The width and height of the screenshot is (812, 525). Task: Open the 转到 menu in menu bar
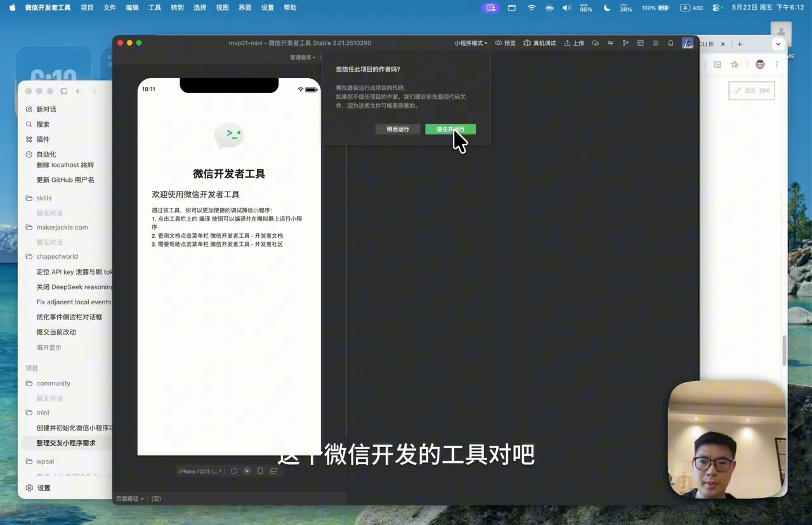[177, 8]
